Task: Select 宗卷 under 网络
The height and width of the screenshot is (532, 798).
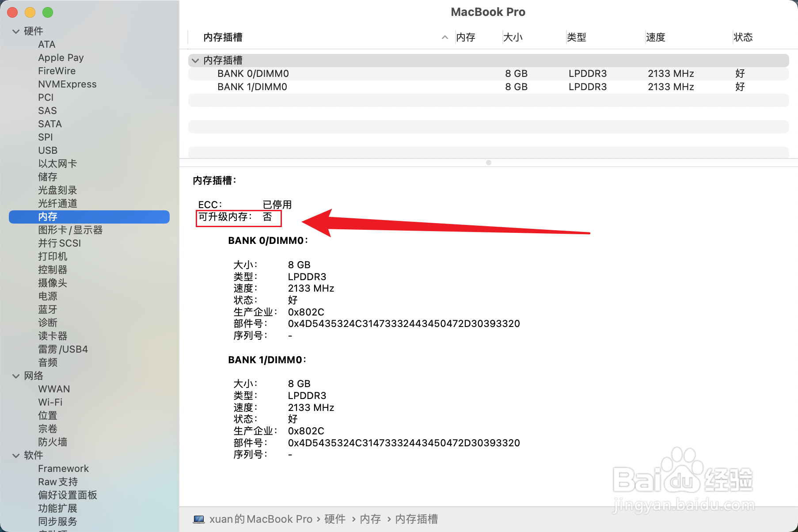Action: [48, 429]
